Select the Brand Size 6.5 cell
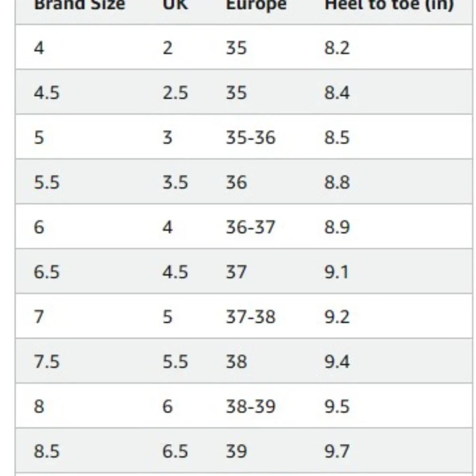This screenshot has height=476, width=476. tap(47, 272)
